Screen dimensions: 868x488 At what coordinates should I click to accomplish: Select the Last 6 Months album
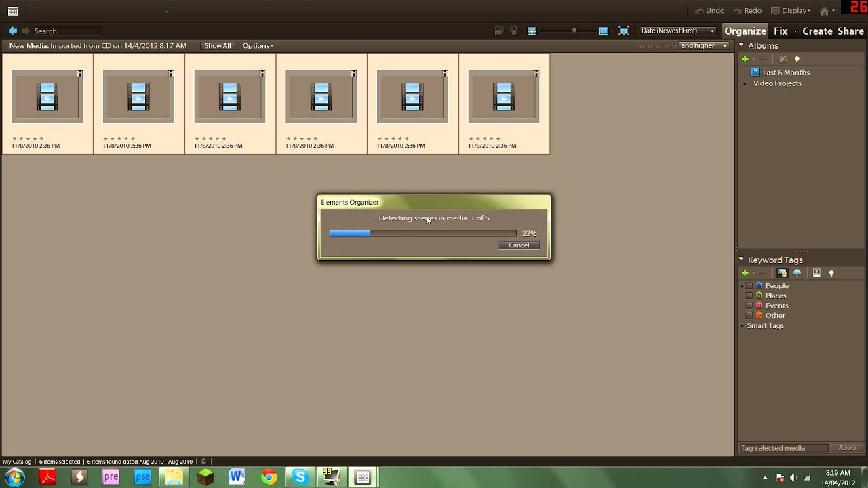786,73
